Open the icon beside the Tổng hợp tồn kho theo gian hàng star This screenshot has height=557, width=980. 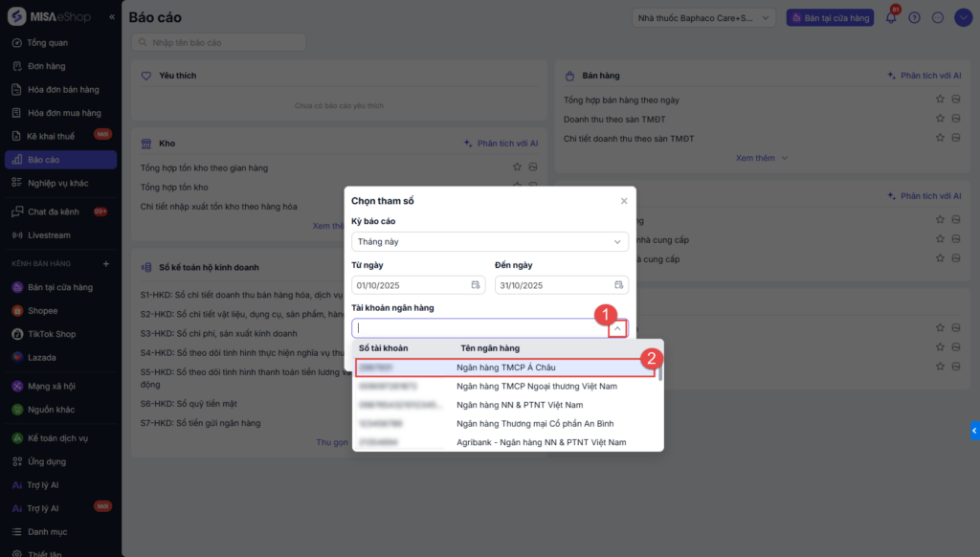pyautogui.click(x=533, y=167)
